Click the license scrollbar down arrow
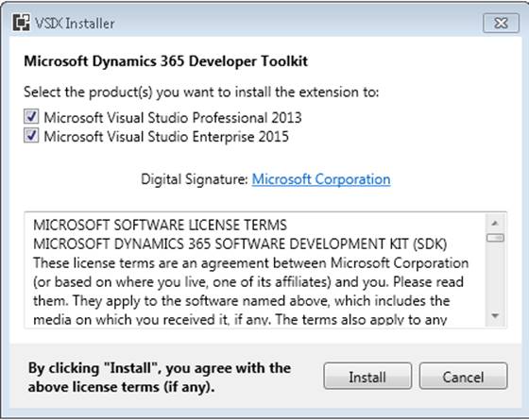Image resolution: width=529 pixels, height=420 pixels. 495,316
